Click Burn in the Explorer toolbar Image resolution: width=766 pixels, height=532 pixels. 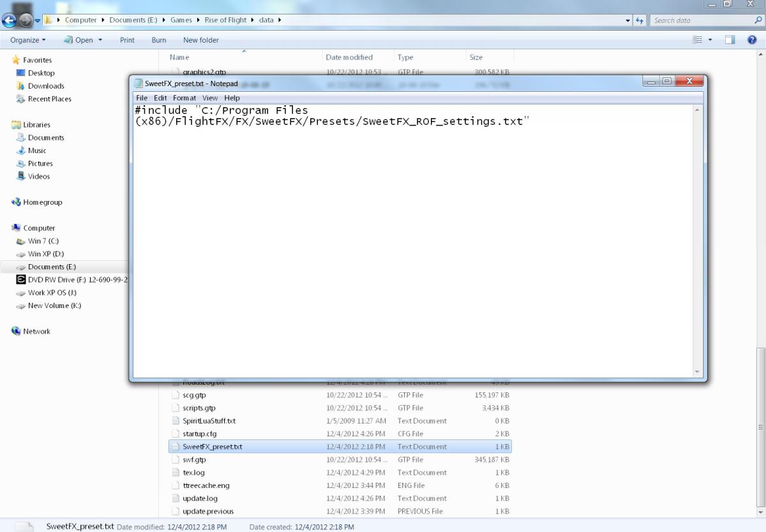(159, 40)
